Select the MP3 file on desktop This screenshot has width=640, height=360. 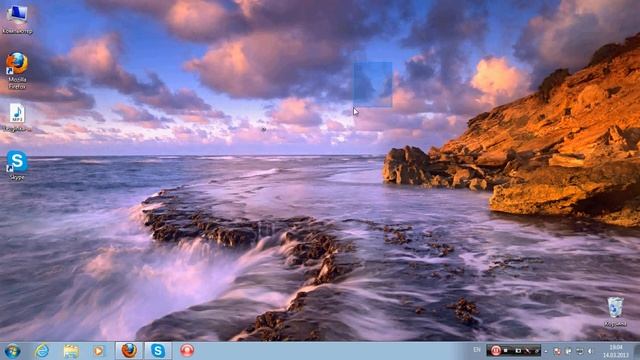(x=17, y=118)
